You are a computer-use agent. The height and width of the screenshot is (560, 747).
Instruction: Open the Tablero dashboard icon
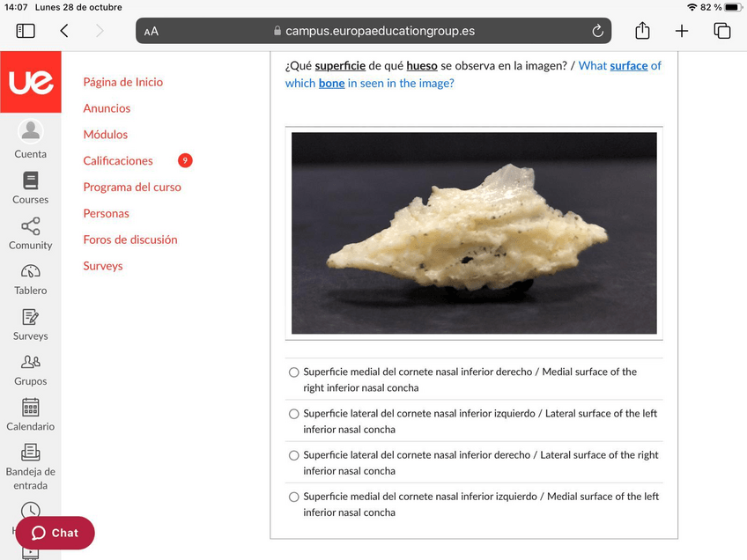[31, 272]
